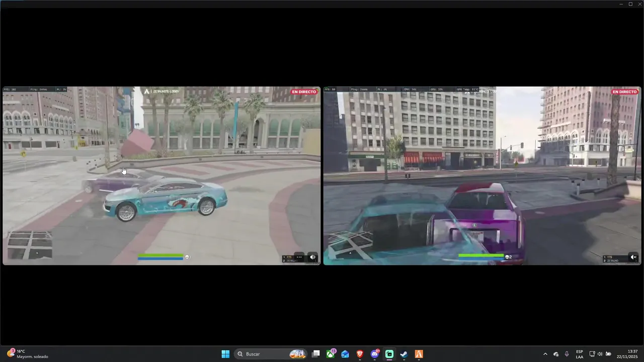Viewport: 644px width, 362px height.
Task: Open network settings from the tray
Action: (x=592, y=354)
